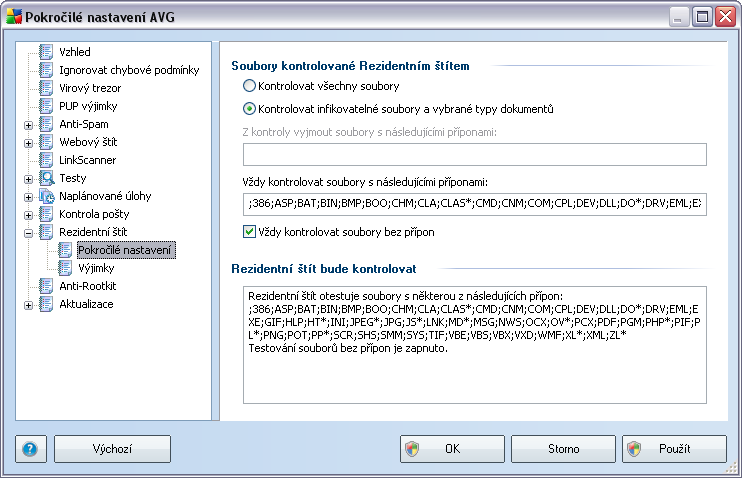The width and height of the screenshot is (742, 478).
Task: Open the Vzhled settings page
Action: click(x=75, y=52)
